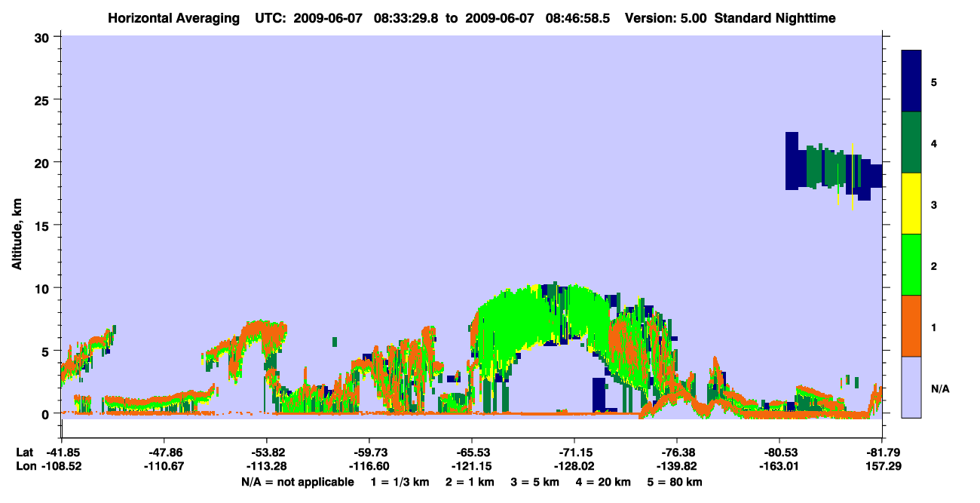Click latitude value -76.38

(x=677, y=452)
